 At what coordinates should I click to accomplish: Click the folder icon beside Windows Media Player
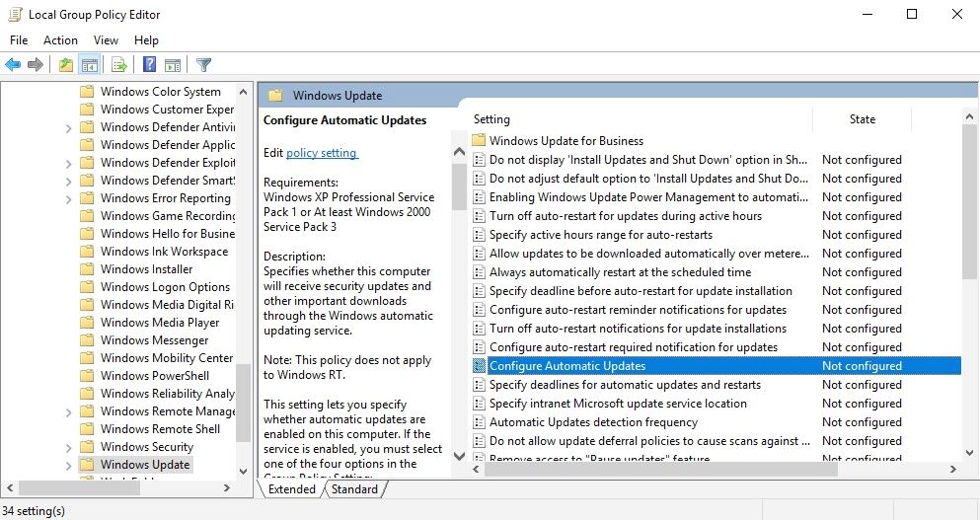click(x=87, y=323)
